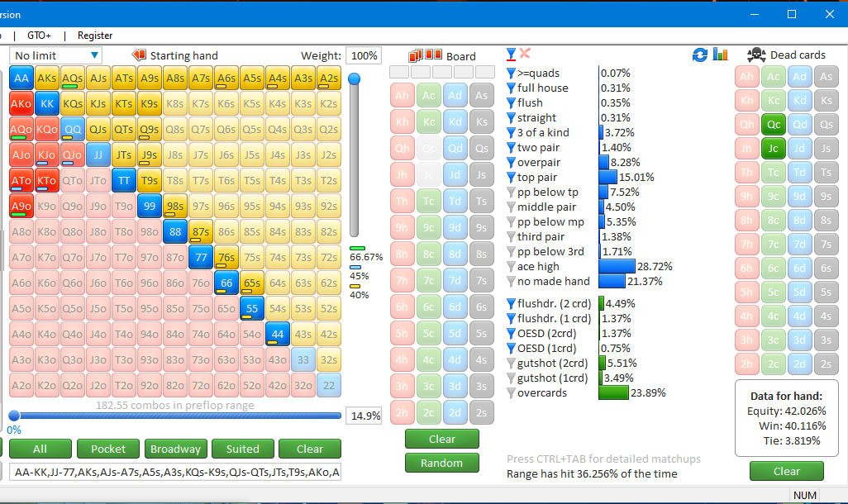The height and width of the screenshot is (504, 848).
Task: Click the skull Dead cards icon
Action: click(756, 55)
